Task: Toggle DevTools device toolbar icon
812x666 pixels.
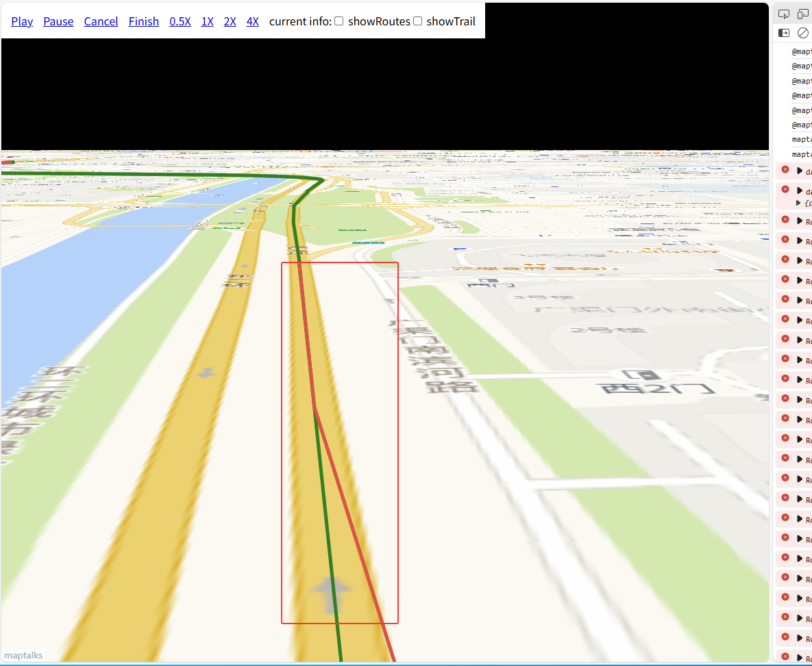Action: click(802, 14)
